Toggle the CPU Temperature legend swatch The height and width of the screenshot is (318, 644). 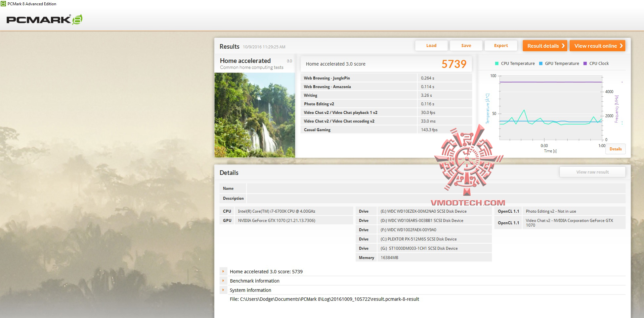point(497,63)
